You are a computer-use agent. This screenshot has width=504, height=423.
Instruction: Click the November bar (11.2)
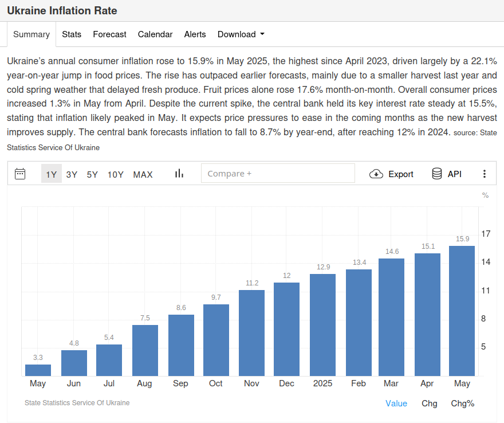[251, 333]
